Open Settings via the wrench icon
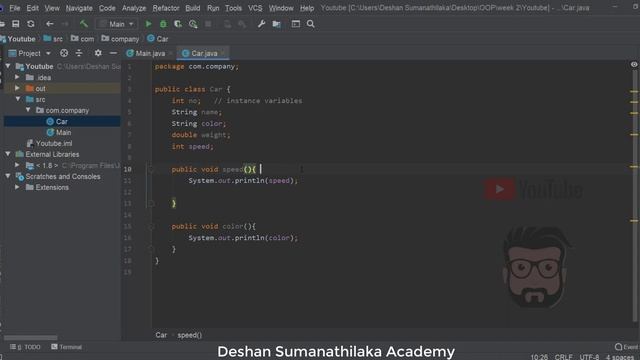Viewport: 640px width, 360px height. click(x=262, y=24)
